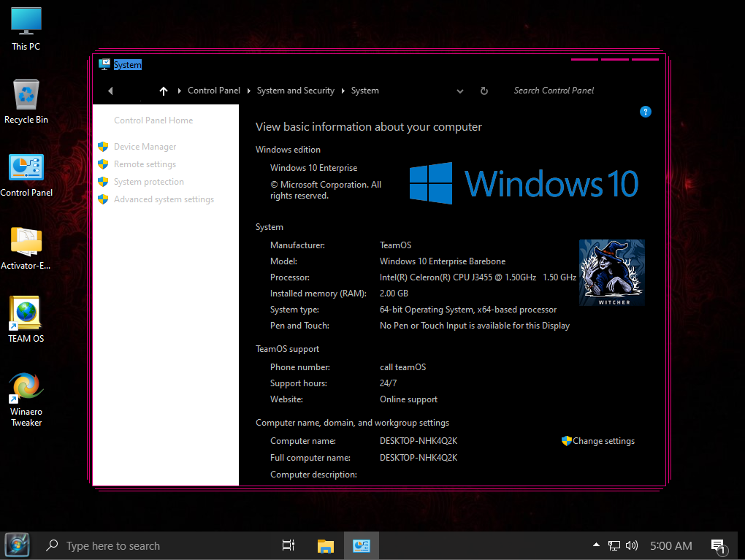This screenshot has width=745, height=560.
Task: Select the '2.00 GB' RAM value
Action: pos(394,294)
